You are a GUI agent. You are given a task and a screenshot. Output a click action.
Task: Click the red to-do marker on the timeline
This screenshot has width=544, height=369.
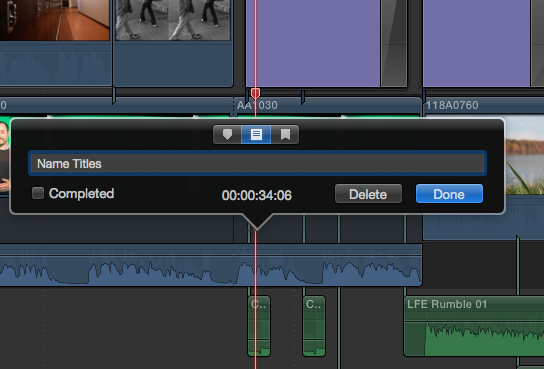tap(255, 93)
